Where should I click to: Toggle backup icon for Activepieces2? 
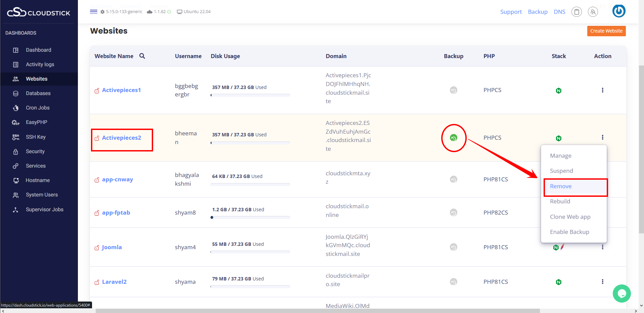click(x=453, y=138)
